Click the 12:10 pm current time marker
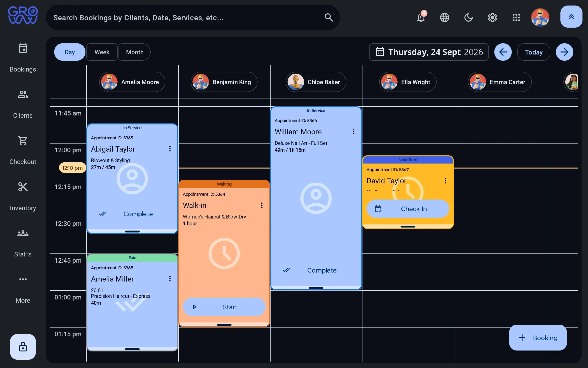588x368 pixels. (x=72, y=168)
